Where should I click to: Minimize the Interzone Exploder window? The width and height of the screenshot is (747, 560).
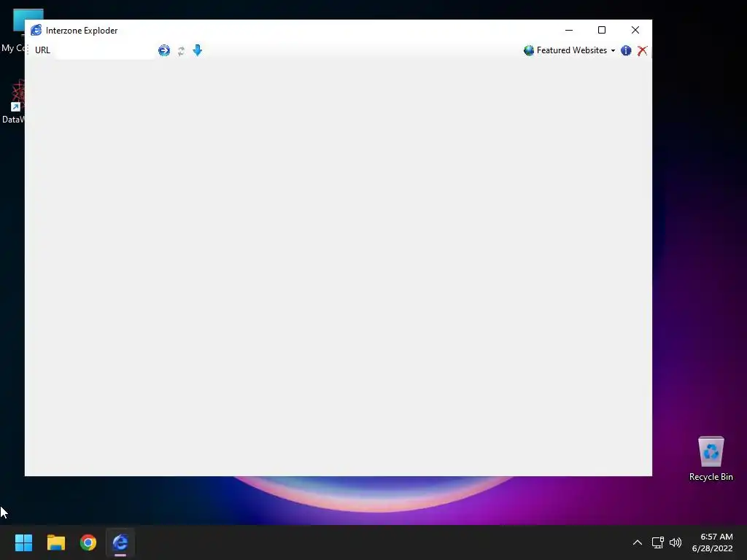pos(569,30)
